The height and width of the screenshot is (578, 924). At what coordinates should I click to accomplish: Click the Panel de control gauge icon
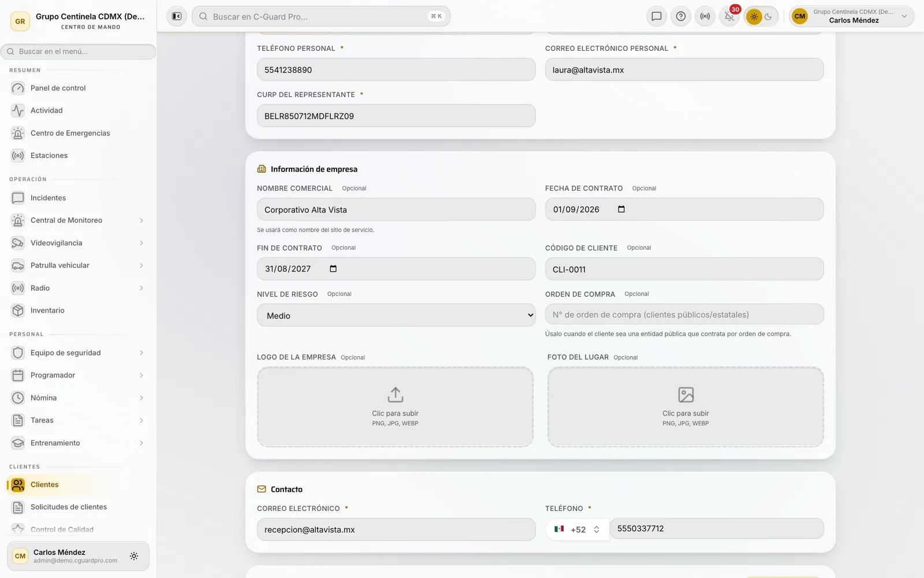(18, 88)
